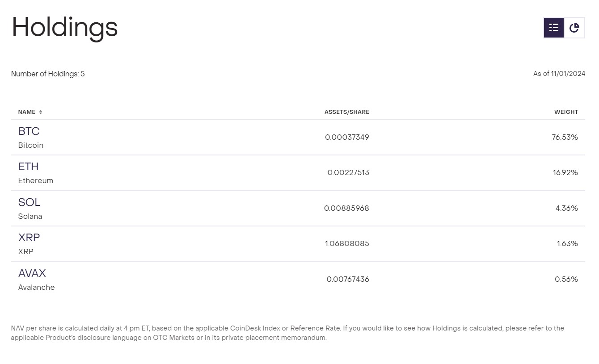Click the sort arrows beside NAME
Viewport: 599px width, 364px height.
click(41, 112)
